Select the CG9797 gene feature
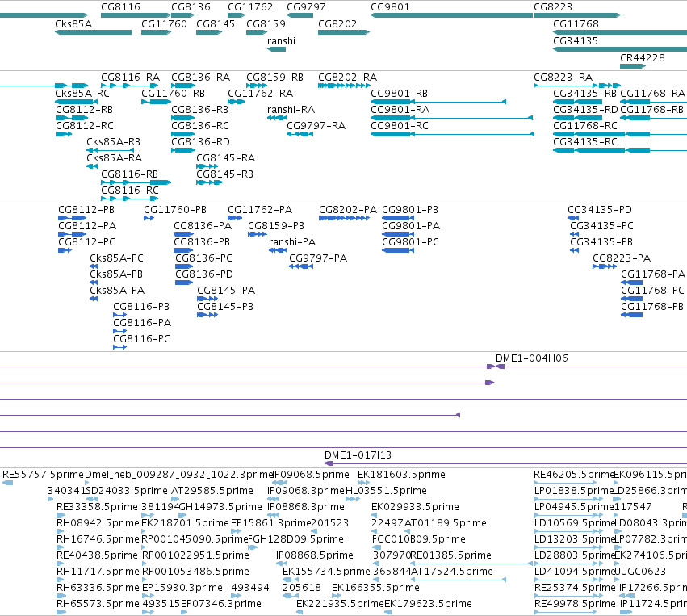Screen dimensions: 687x616 pos(300,15)
